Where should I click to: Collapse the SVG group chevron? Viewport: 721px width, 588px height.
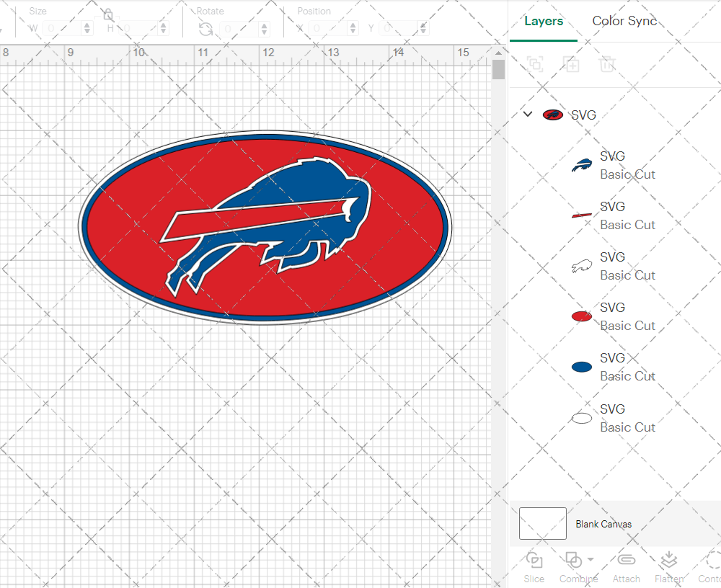coord(528,114)
